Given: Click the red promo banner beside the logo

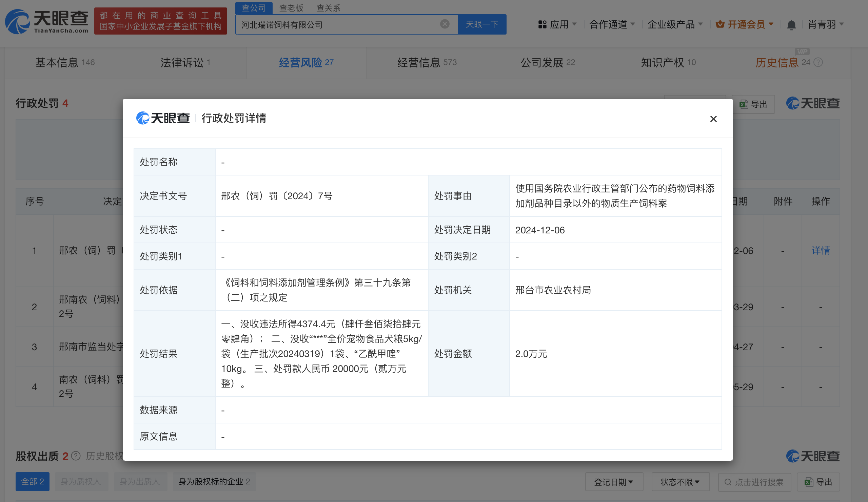Looking at the screenshot, I should click(x=160, y=21).
